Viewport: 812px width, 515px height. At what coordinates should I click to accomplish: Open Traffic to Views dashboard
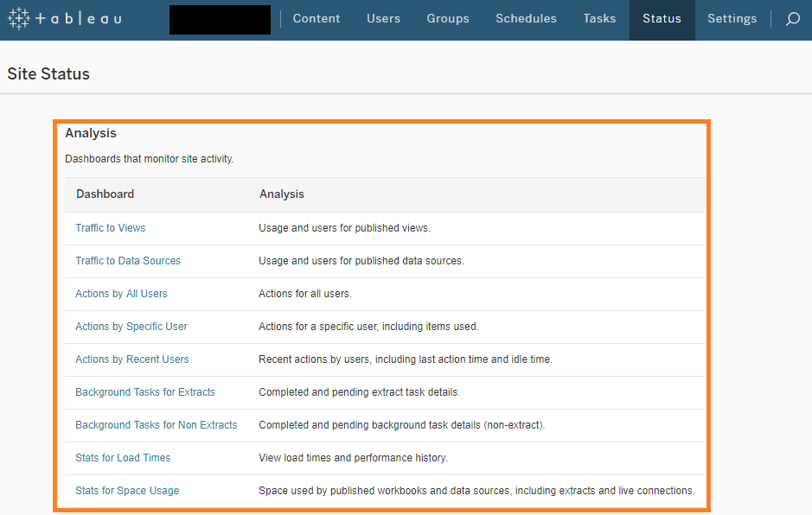pyautogui.click(x=111, y=228)
